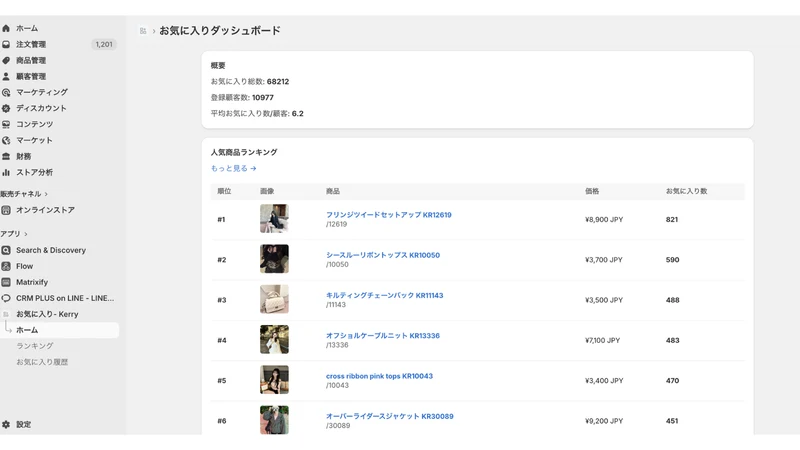Click thumbnail of rank #1 product
800x450 pixels.
pos(274,218)
